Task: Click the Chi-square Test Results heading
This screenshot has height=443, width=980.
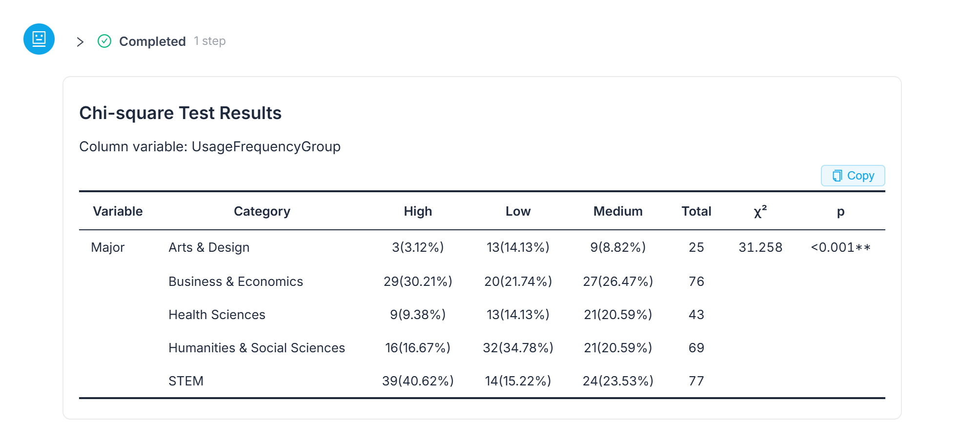Action: pyautogui.click(x=180, y=113)
